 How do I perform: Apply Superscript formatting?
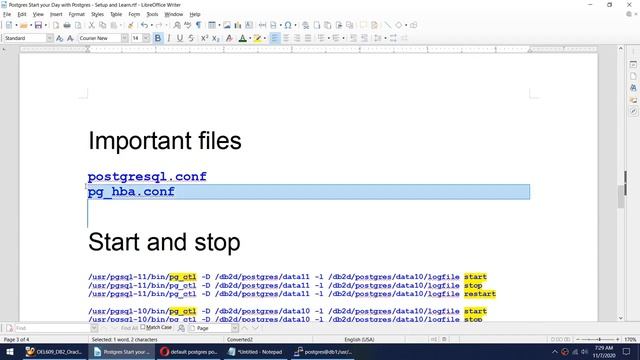204,38
